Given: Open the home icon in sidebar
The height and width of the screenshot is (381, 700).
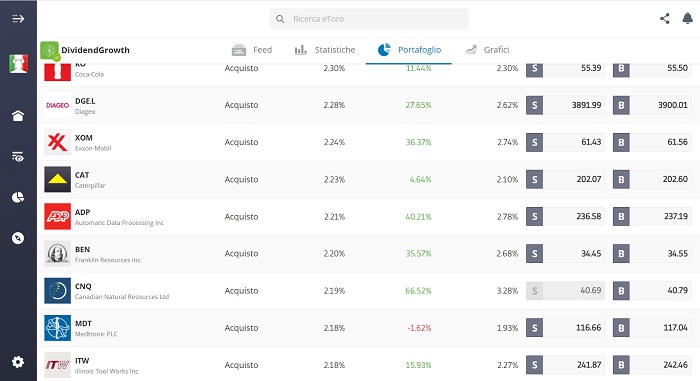Looking at the screenshot, I should tap(18, 116).
